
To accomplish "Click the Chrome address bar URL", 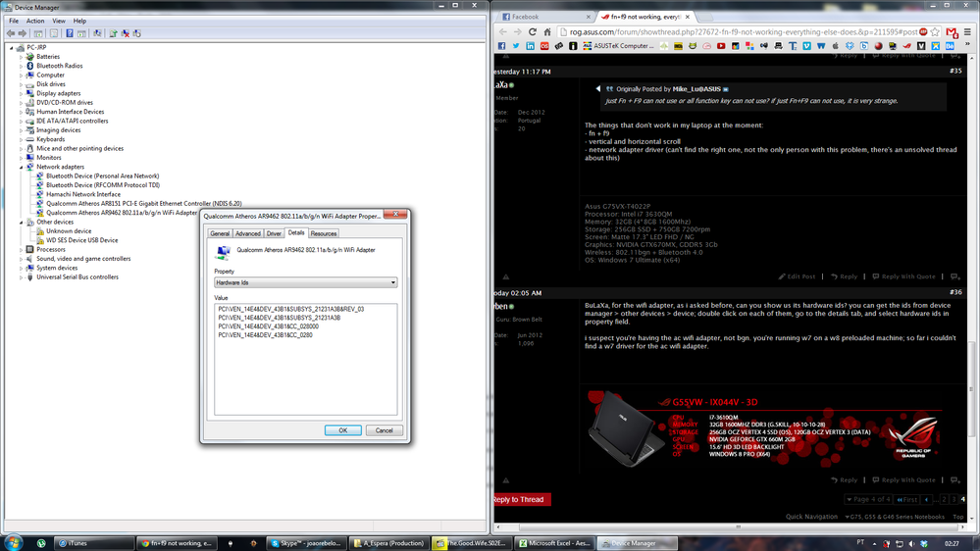I will click(744, 31).
